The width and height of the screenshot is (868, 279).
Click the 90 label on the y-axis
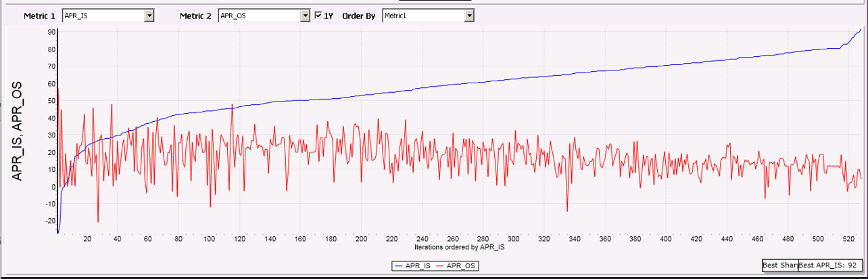pyautogui.click(x=51, y=32)
